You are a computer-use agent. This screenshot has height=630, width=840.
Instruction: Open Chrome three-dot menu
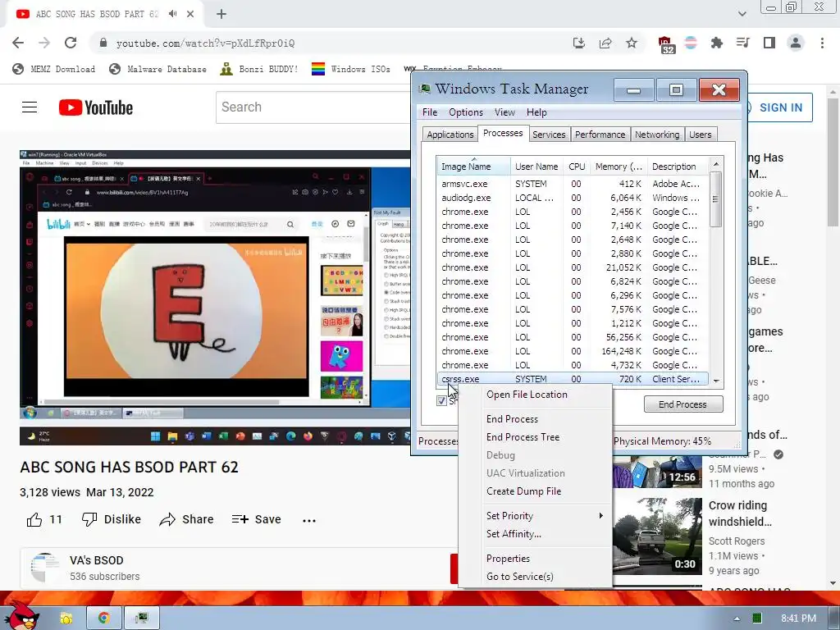822,43
